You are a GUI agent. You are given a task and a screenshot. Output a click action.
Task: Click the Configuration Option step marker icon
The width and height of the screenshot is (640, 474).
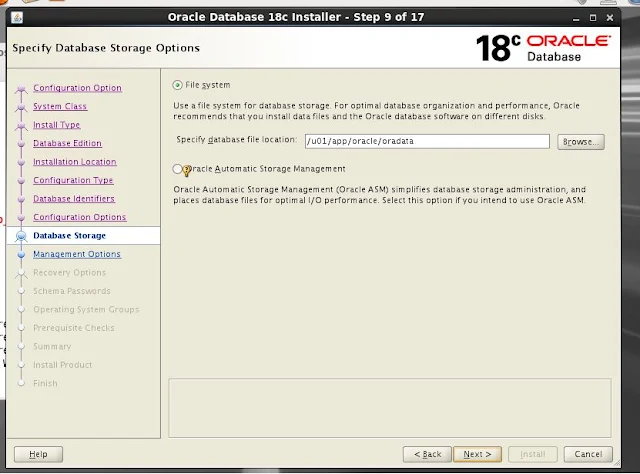(21, 89)
